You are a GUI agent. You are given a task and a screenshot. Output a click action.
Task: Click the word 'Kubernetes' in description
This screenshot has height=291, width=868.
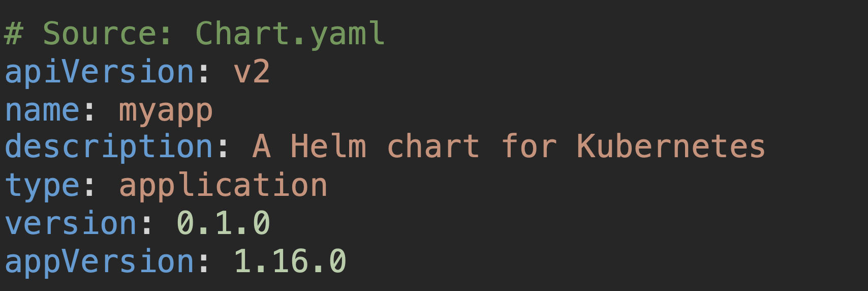pyautogui.click(x=671, y=147)
